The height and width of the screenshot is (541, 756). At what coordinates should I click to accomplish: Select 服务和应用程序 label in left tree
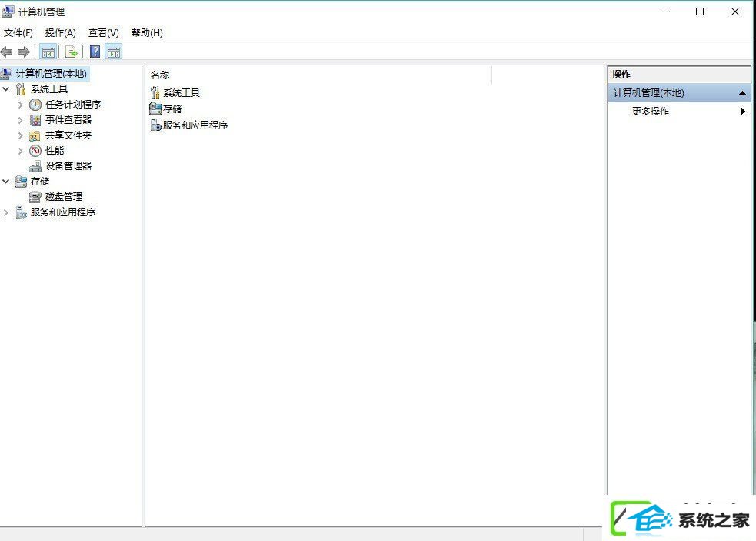(x=62, y=212)
